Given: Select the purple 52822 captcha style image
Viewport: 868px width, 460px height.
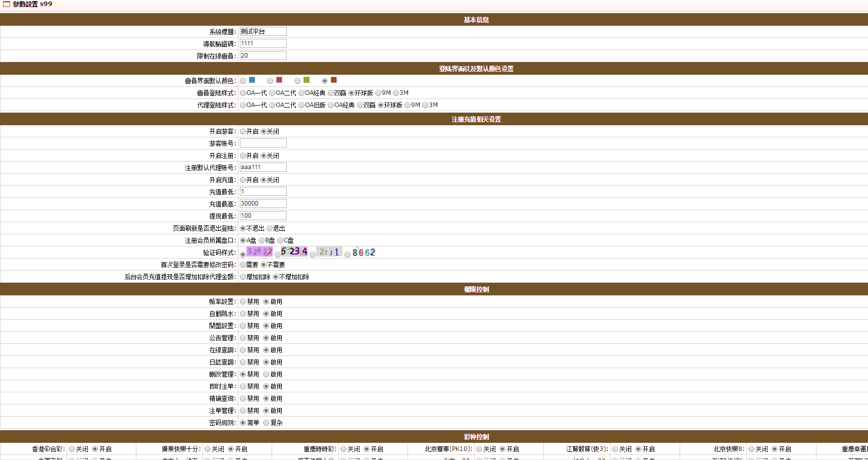Looking at the screenshot, I should pos(260,251).
